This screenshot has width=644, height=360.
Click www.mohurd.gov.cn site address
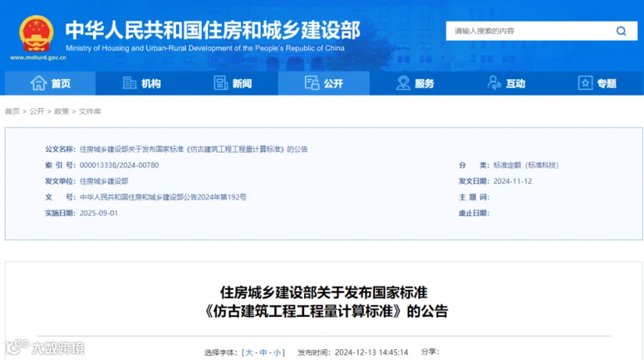pos(38,57)
